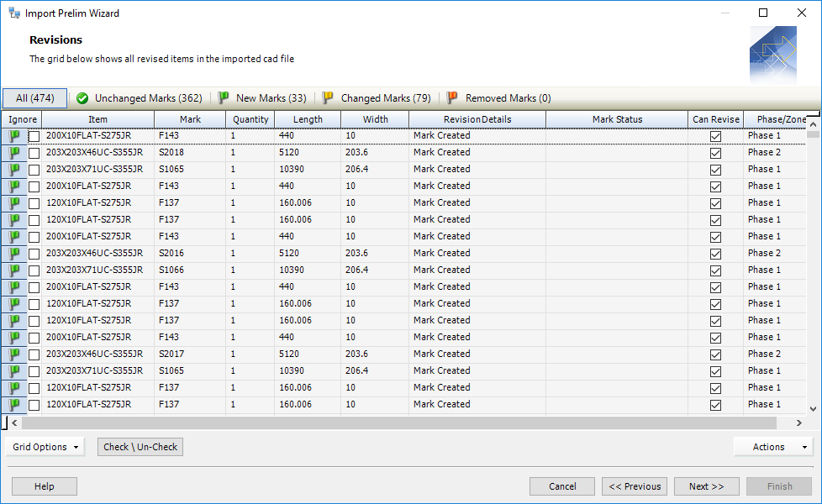Click green flag icon in S2018 row
The width and height of the screenshot is (822, 504).
(14, 153)
